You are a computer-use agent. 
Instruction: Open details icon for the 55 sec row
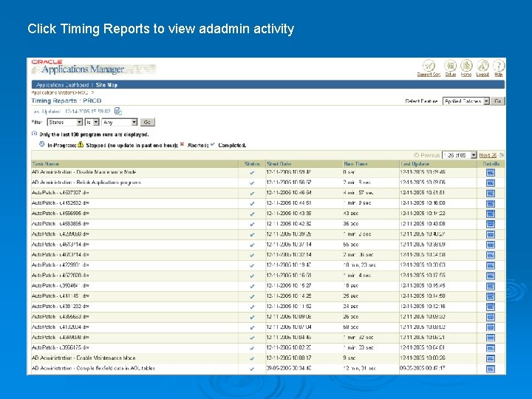pos(491,245)
